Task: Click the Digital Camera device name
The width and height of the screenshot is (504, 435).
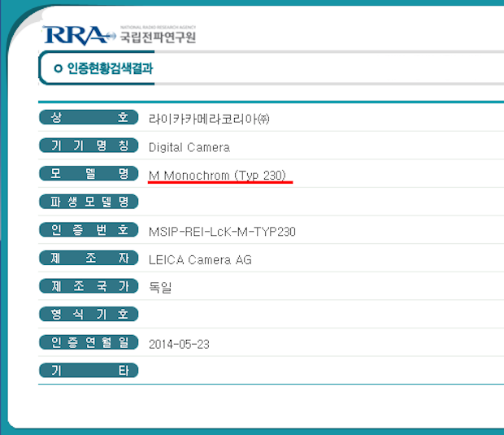Action: click(x=189, y=147)
